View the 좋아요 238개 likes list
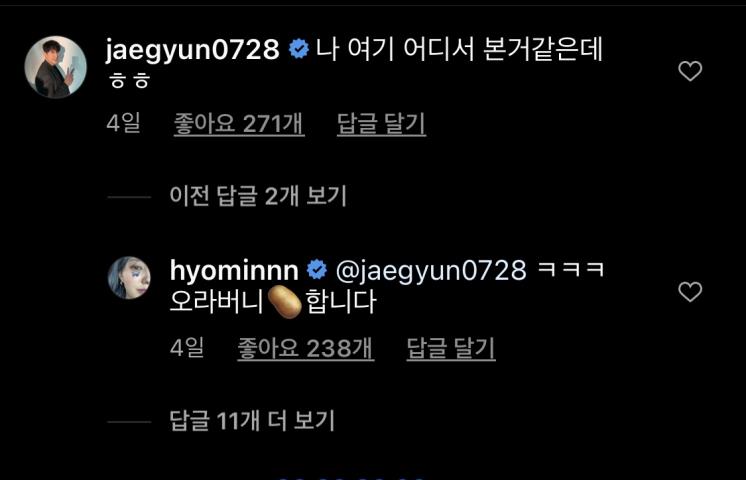This screenshot has width=746, height=480. (305, 348)
